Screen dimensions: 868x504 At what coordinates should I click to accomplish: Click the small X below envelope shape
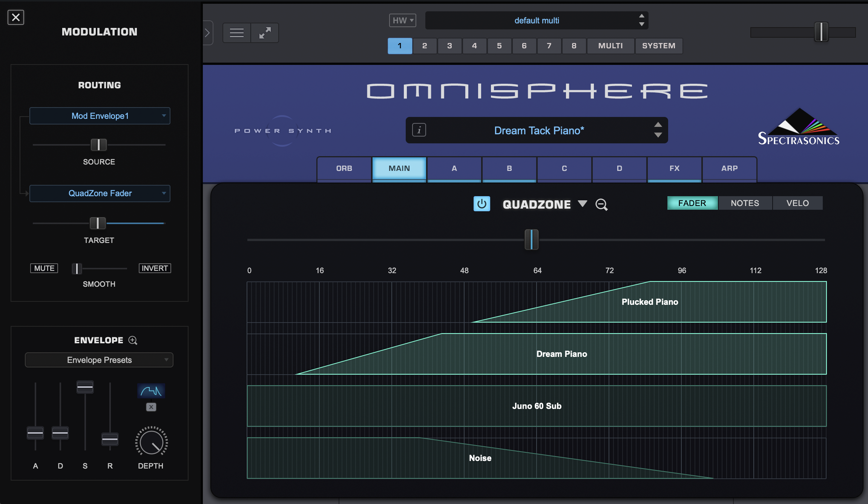pos(151,407)
